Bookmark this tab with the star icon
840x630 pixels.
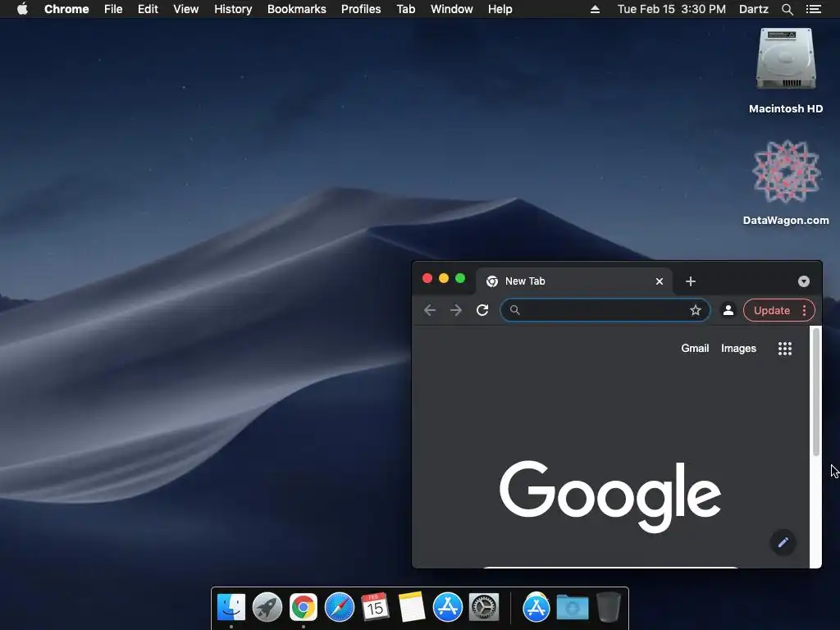tap(696, 310)
